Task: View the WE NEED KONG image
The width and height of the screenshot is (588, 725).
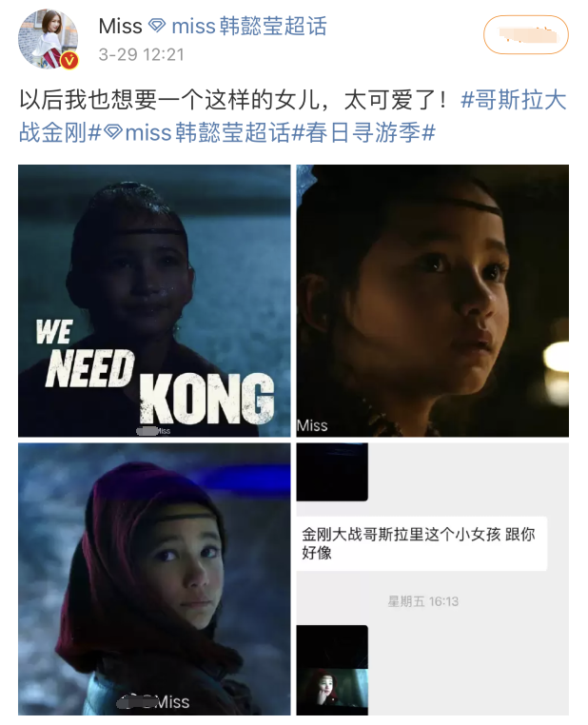Action: click(x=154, y=301)
